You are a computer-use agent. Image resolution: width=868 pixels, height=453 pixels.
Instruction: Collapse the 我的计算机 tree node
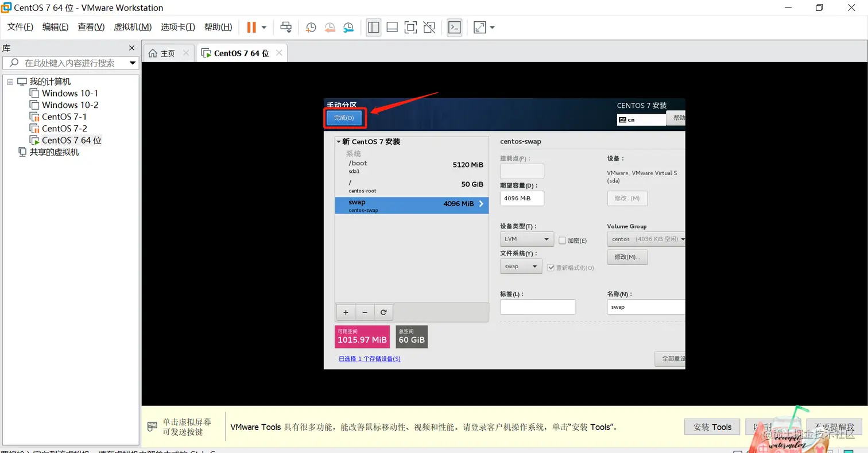pyautogui.click(x=10, y=82)
